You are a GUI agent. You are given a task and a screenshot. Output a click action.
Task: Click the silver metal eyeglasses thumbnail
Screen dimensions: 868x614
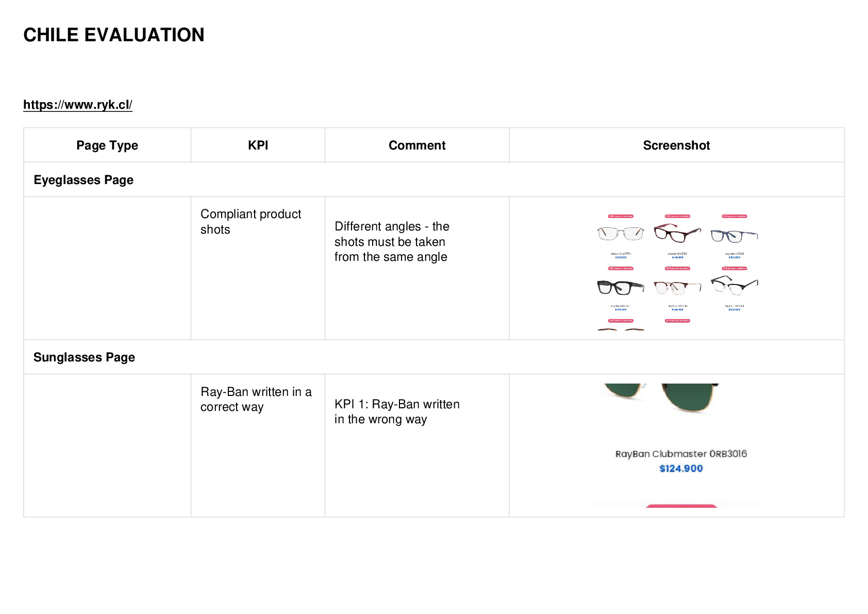tap(621, 234)
